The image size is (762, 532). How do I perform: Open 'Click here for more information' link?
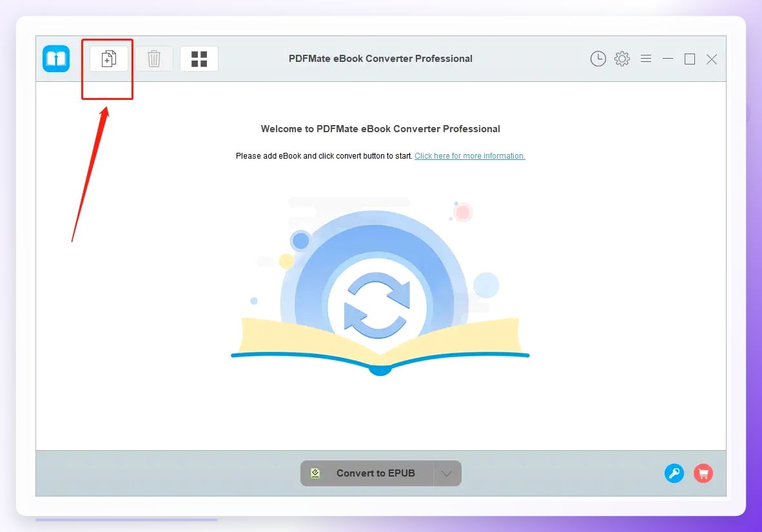pyautogui.click(x=469, y=156)
